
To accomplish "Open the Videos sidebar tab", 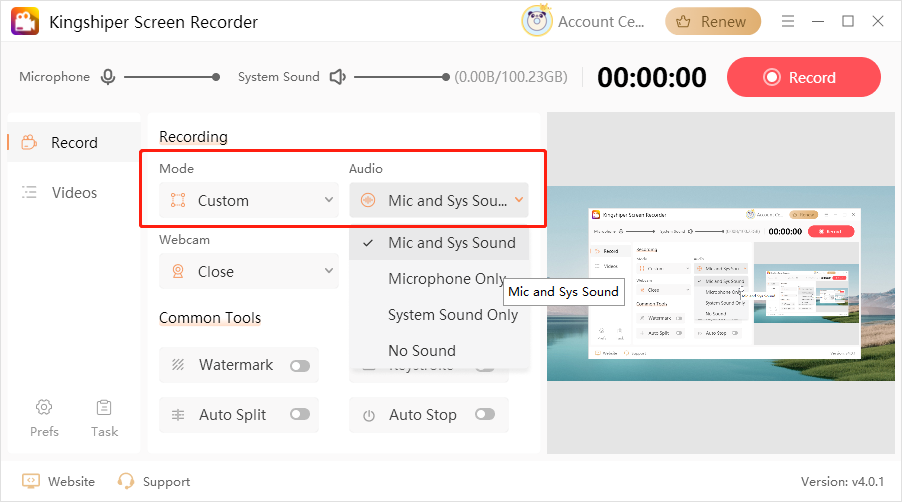I will coord(74,192).
